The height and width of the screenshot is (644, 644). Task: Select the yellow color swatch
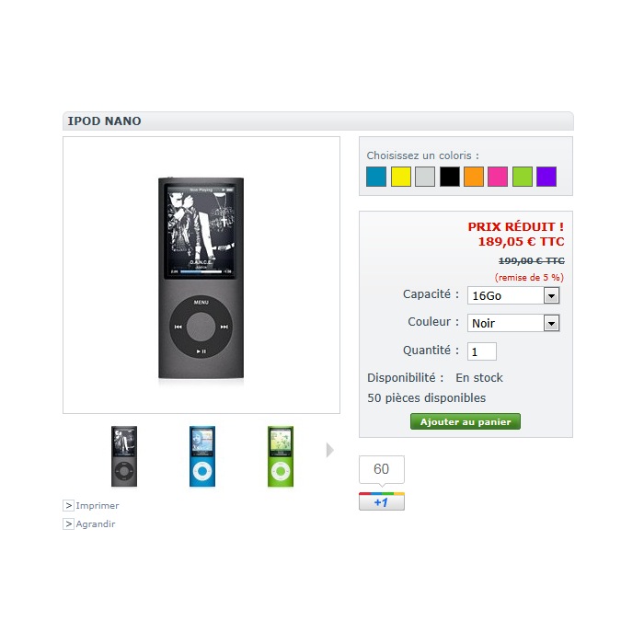(401, 177)
